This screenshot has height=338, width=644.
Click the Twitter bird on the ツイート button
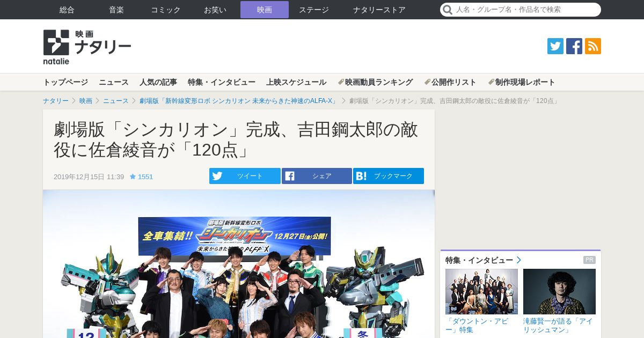pos(217,176)
